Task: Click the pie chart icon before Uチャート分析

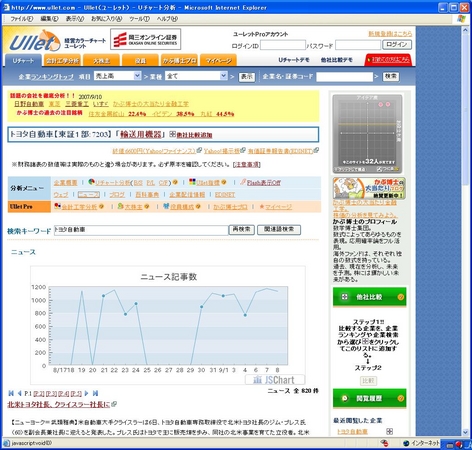Action: point(91,182)
